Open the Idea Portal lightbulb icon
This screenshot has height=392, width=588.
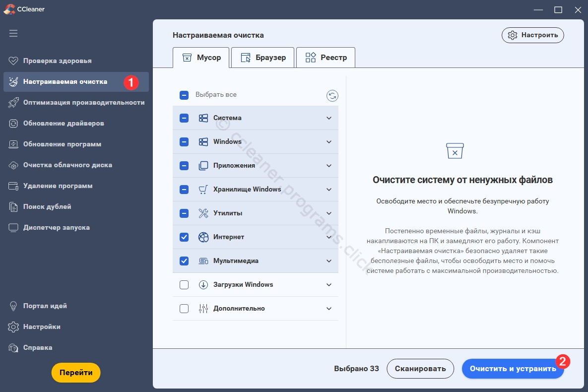click(13, 306)
